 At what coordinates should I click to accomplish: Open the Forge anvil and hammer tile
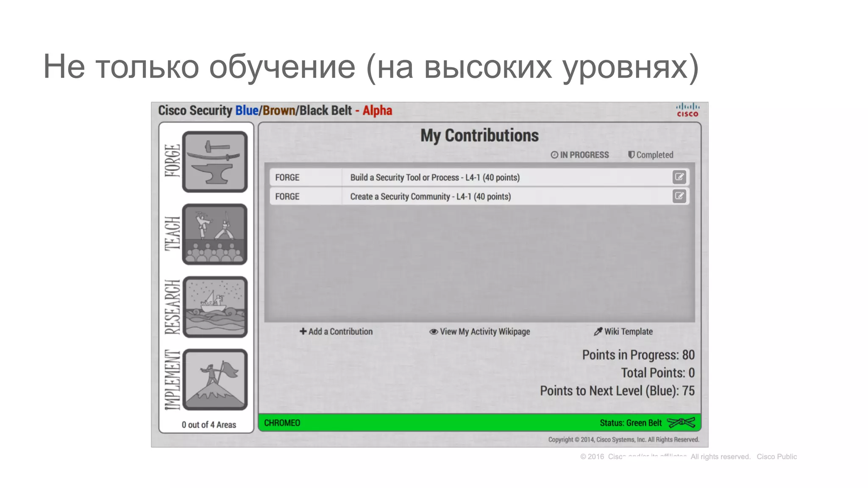pos(215,162)
